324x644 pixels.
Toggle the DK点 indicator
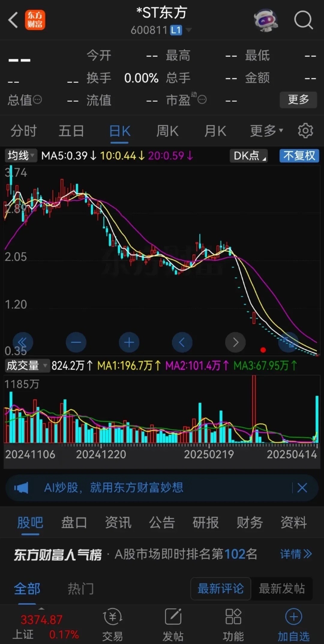pyautogui.click(x=248, y=156)
